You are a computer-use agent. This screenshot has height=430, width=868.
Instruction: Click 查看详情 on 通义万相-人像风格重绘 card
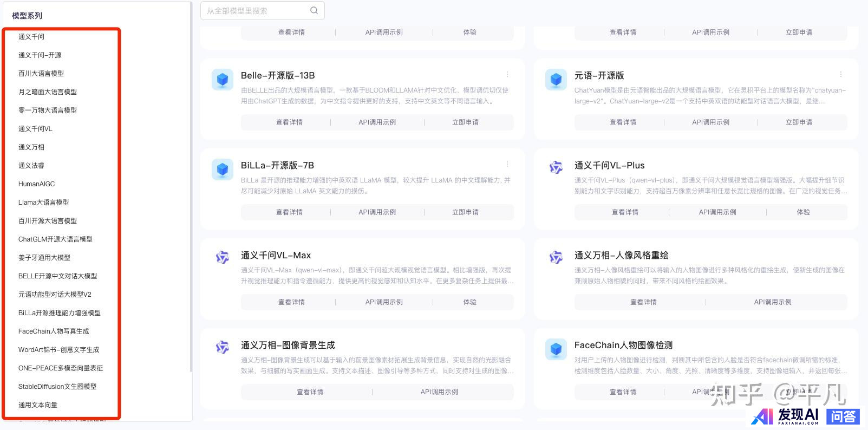click(643, 302)
